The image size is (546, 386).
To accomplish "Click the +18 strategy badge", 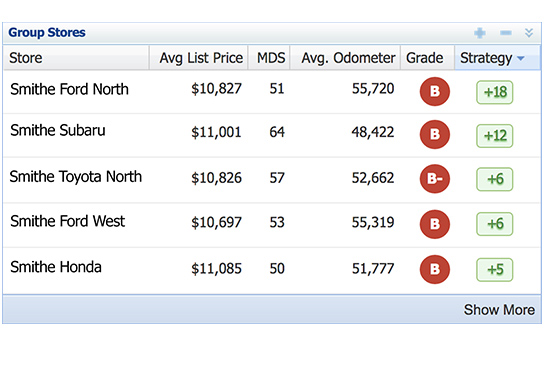I will click(x=494, y=92).
